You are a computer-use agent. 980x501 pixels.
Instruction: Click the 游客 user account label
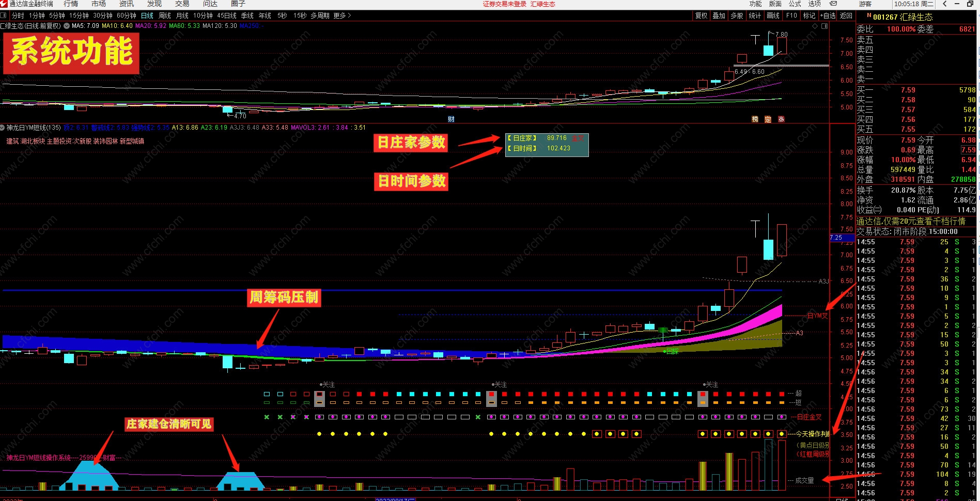coord(865,4)
